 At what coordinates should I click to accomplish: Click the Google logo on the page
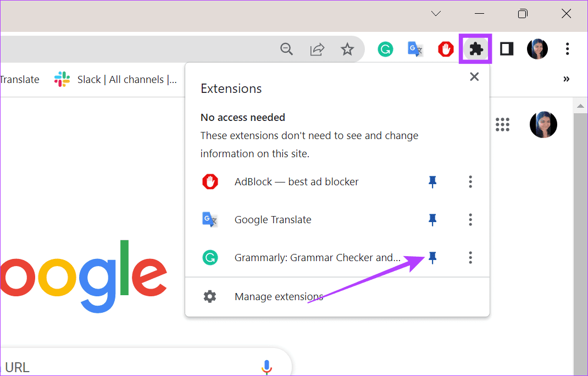83,276
